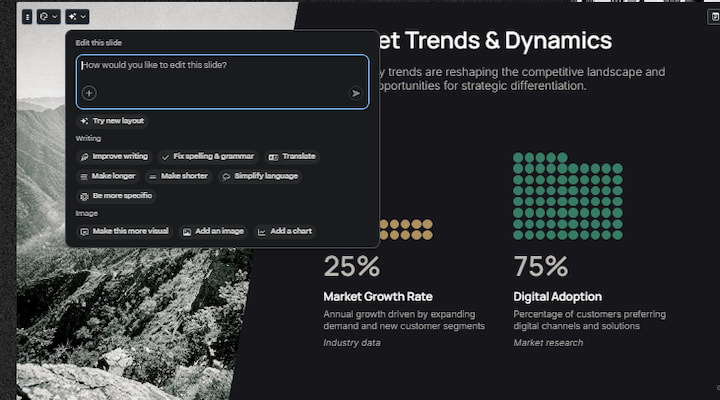
Task: Choose Add a chart
Action: coord(285,231)
